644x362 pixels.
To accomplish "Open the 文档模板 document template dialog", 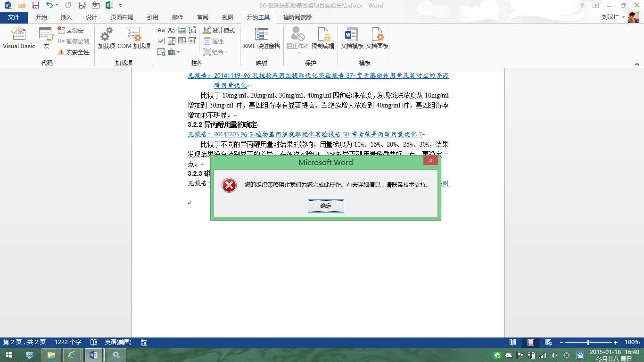I will tap(352, 38).
